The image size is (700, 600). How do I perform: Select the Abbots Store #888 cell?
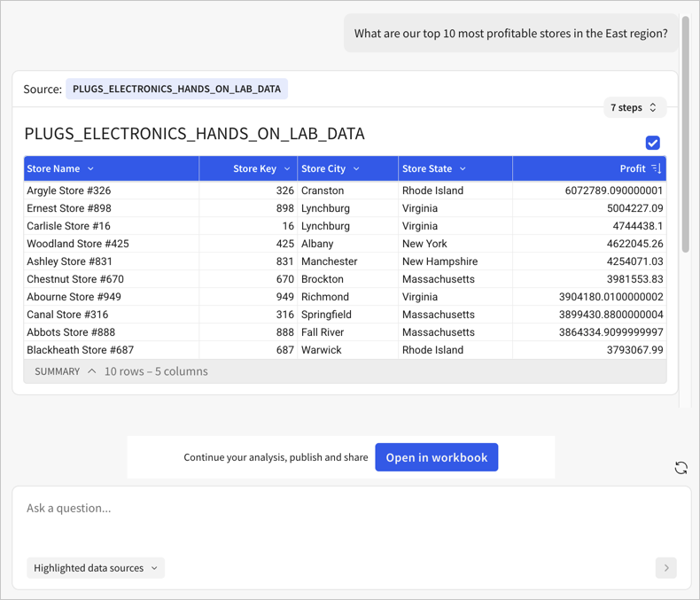(x=111, y=332)
